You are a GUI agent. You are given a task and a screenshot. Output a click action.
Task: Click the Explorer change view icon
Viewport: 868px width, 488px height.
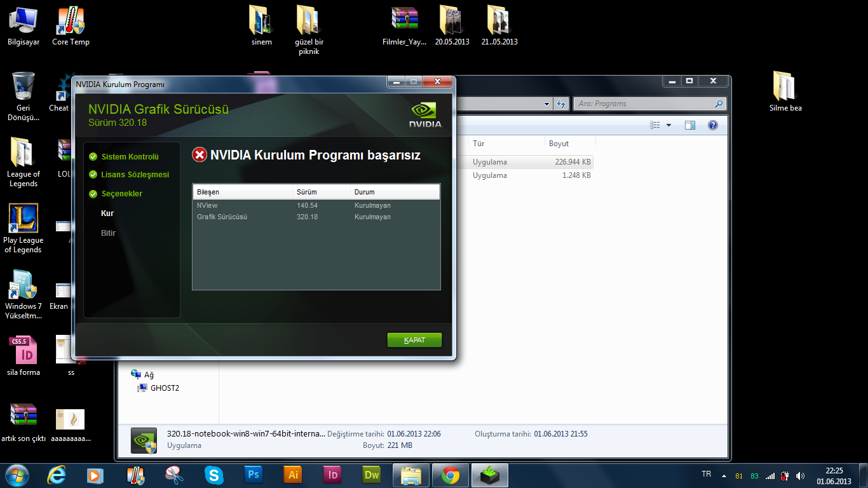click(655, 125)
